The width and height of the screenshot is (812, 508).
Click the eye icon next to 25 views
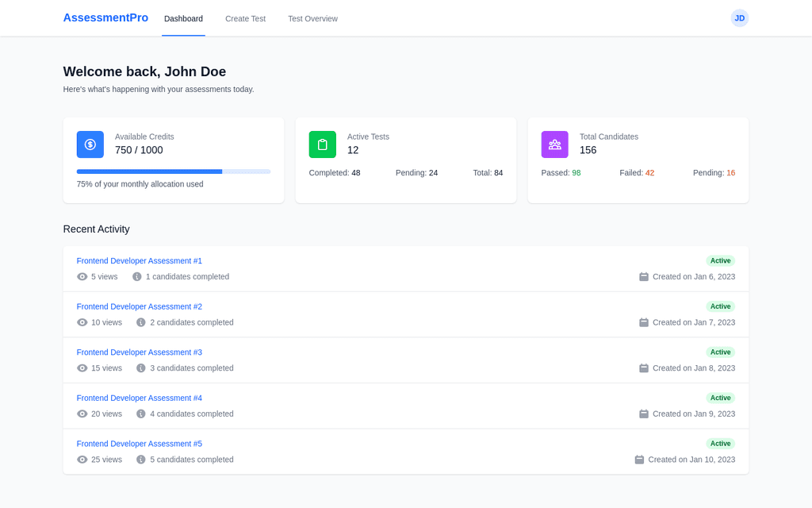tap(82, 460)
